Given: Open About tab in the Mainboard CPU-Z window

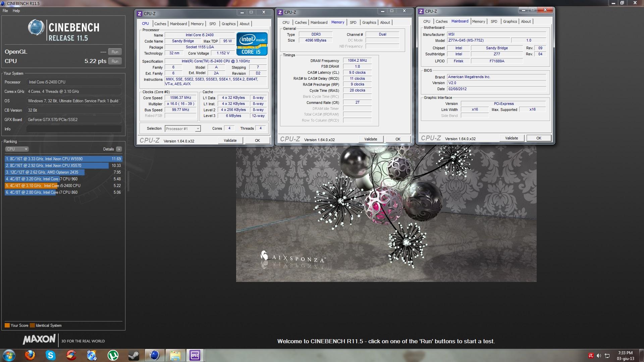Looking at the screenshot, I should click(526, 21).
